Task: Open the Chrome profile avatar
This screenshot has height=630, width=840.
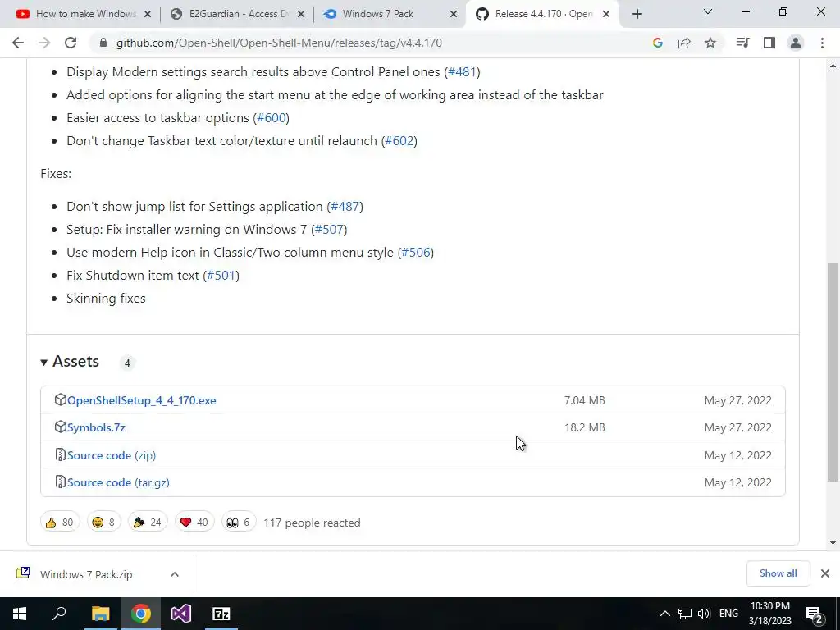Action: coord(796,43)
